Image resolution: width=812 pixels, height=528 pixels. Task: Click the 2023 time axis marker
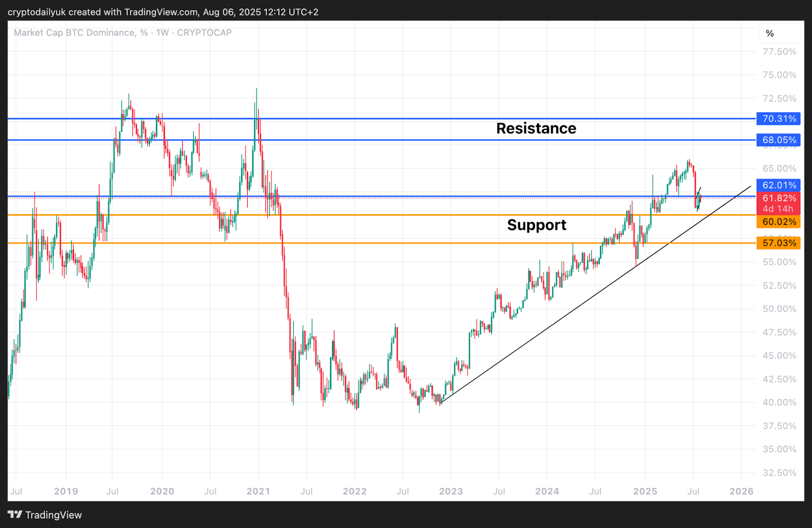(451, 491)
